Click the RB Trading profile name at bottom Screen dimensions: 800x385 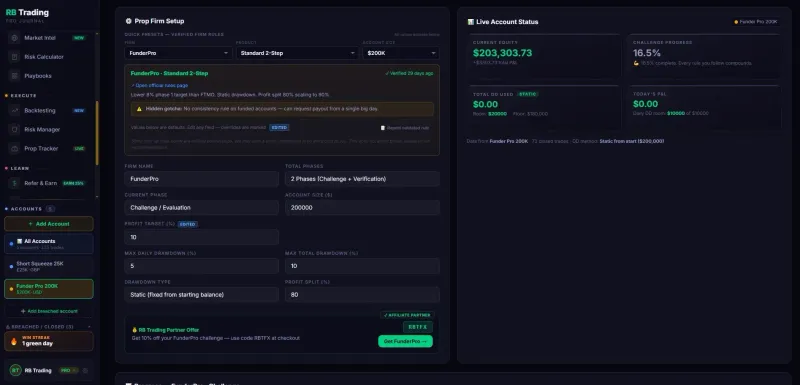tap(38, 371)
